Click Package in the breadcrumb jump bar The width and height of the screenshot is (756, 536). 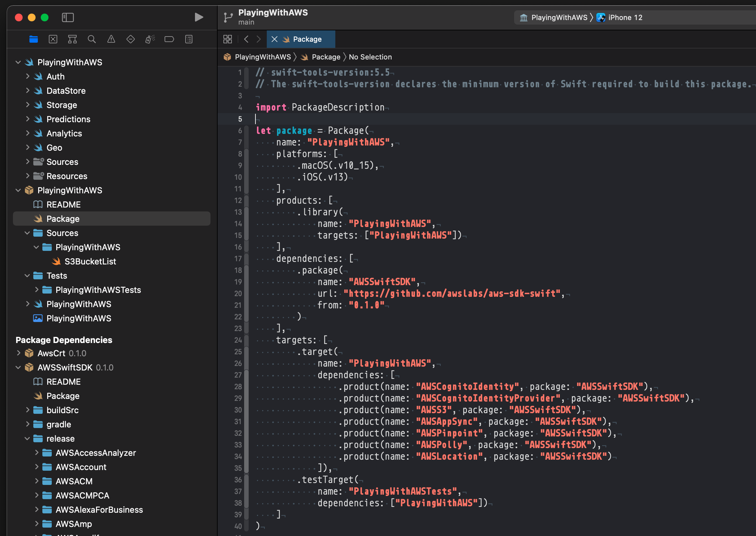click(x=326, y=57)
